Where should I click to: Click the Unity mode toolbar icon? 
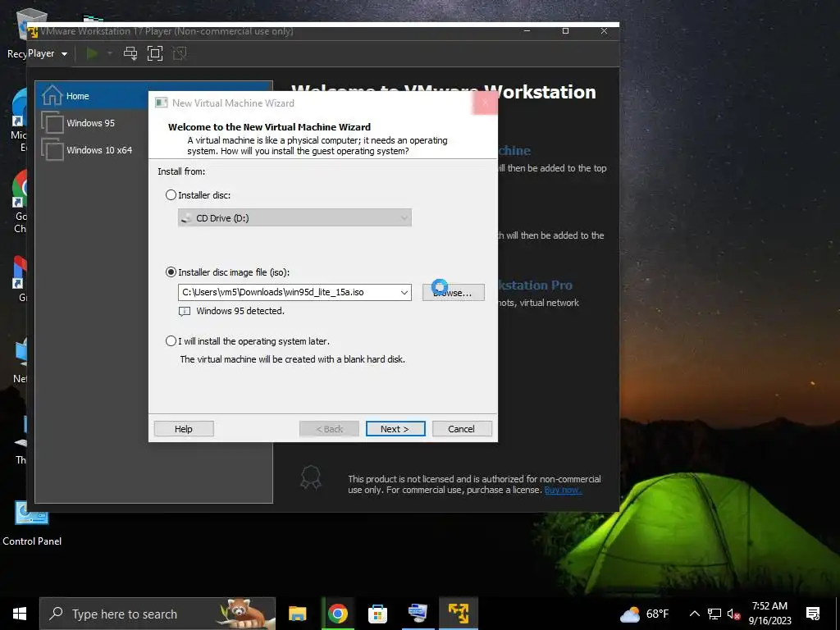[180, 53]
